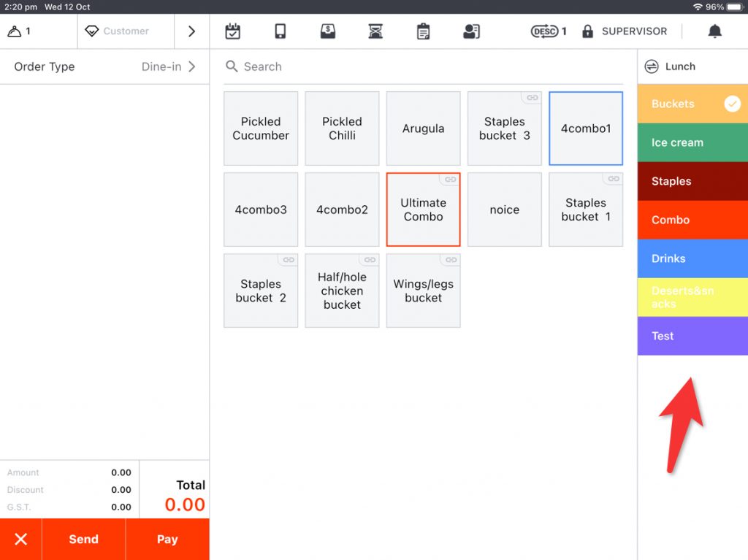Image resolution: width=748 pixels, height=560 pixels.
Task: Toggle the DESC sort order icon
Action: tap(545, 31)
